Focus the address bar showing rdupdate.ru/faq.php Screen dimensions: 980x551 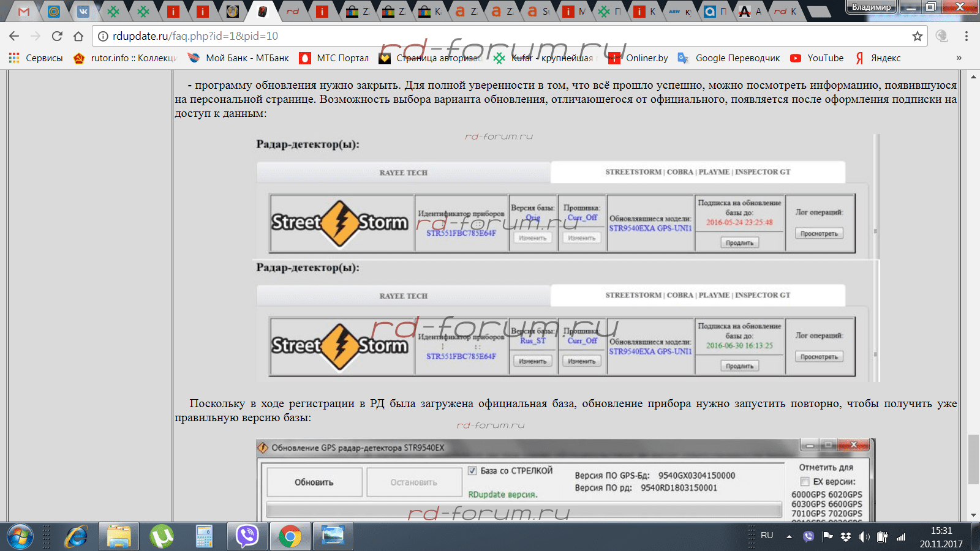pos(508,36)
